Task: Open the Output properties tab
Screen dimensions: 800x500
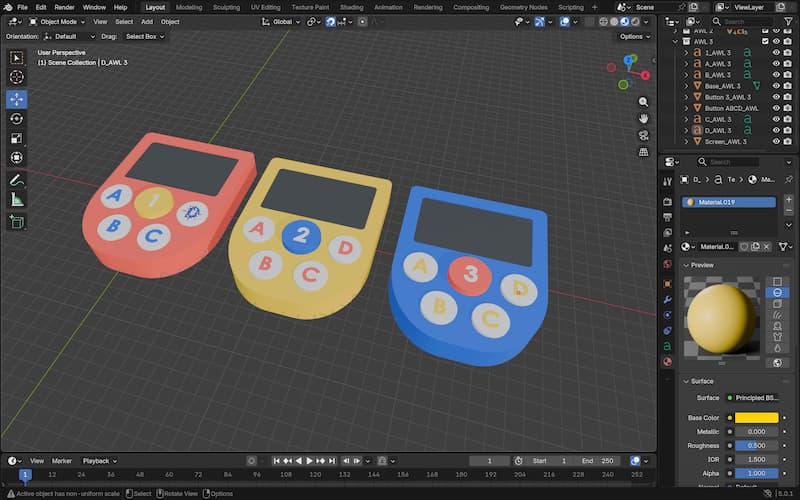Action: click(667, 217)
